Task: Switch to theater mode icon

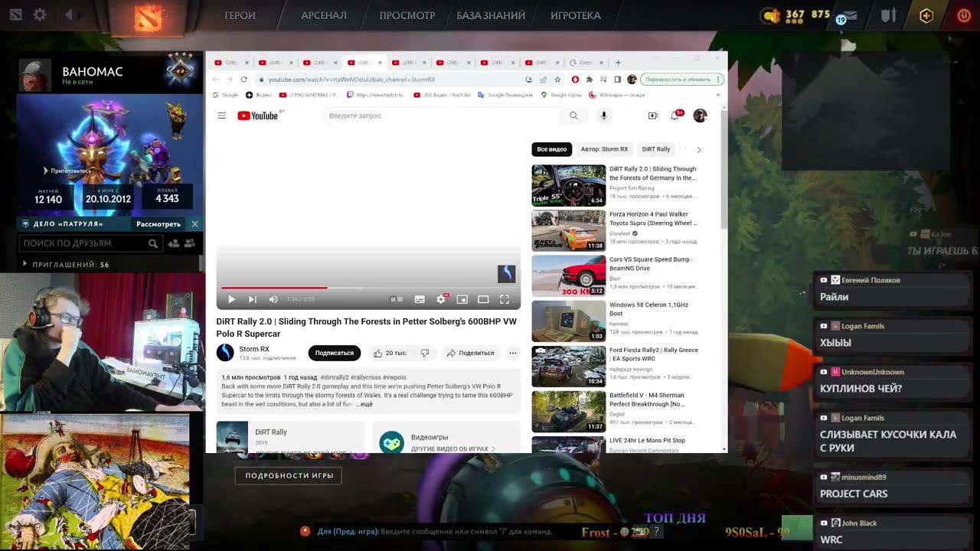Action: [483, 299]
